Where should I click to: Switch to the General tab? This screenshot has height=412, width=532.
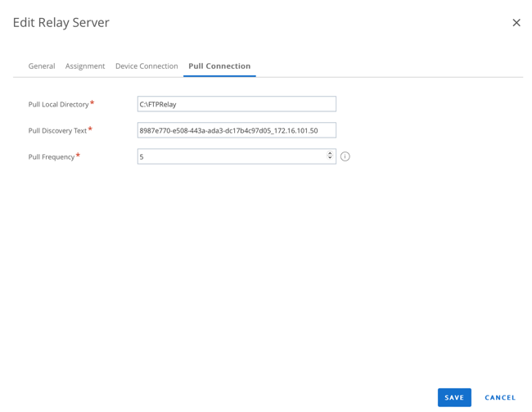click(x=42, y=66)
